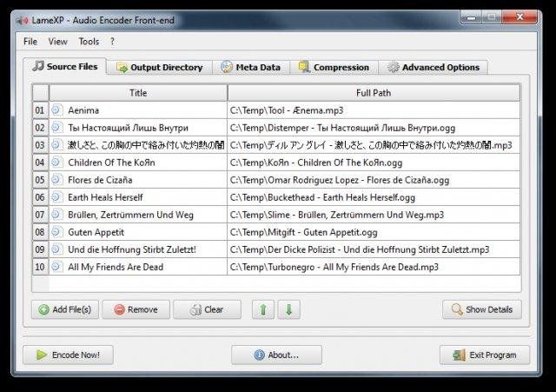The image size is (556, 392).
Task: Click the Full Path column header
Action: click(374, 93)
